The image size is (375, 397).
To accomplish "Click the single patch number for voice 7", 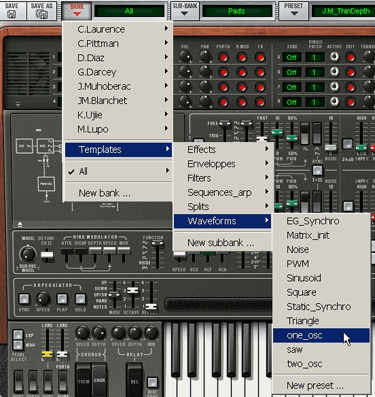I will click(314, 87).
